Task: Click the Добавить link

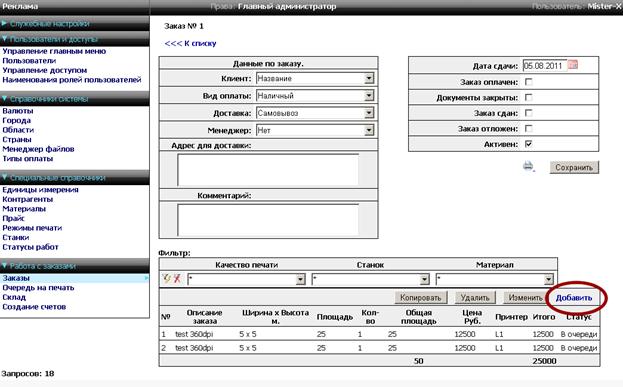Action: (574, 298)
